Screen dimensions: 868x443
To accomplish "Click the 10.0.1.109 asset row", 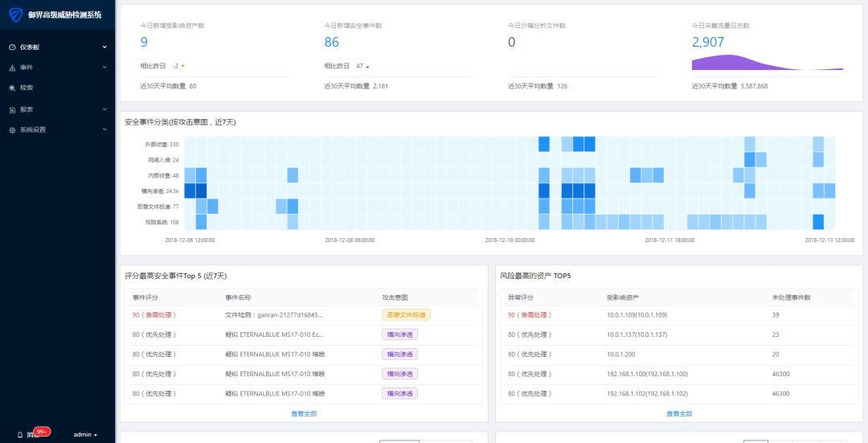I will (x=678, y=314).
